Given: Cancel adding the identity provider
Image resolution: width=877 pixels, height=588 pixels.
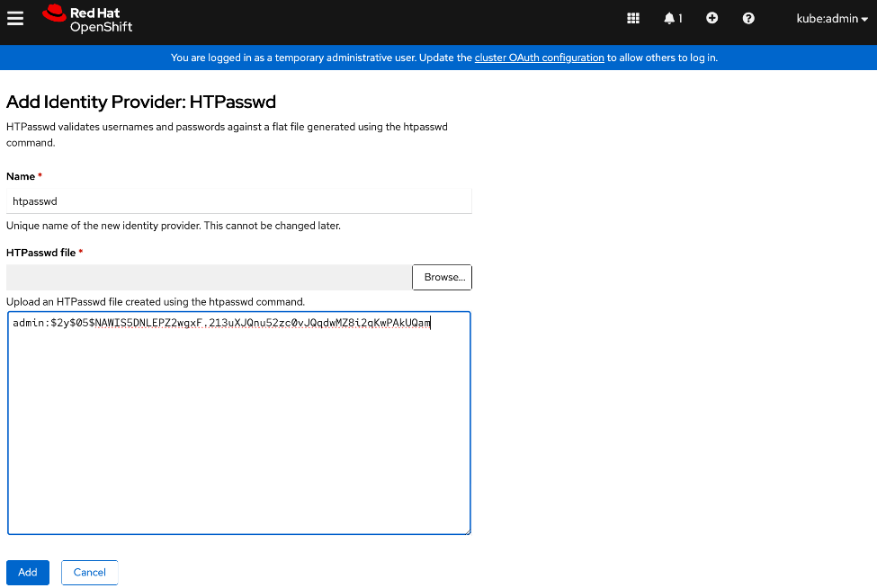Looking at the screenshot, I should click(x=89, y=572).
